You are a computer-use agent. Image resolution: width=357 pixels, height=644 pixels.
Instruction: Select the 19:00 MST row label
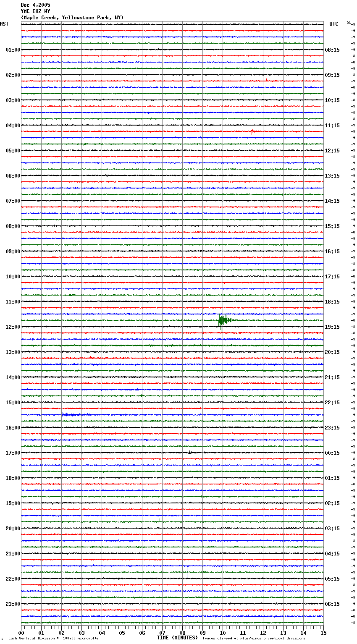(13, 503)
